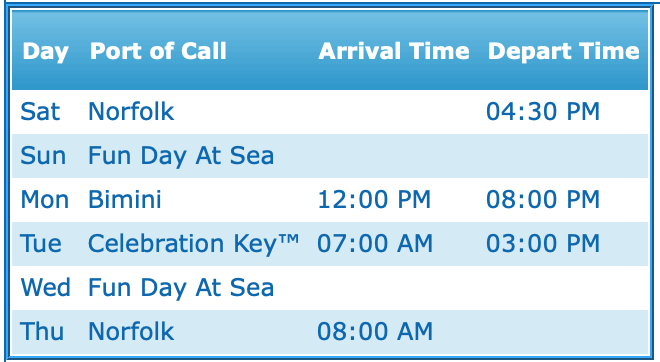The image size is (660, 362).
Task: Click the Sat day cell
Action: (40, 112)
